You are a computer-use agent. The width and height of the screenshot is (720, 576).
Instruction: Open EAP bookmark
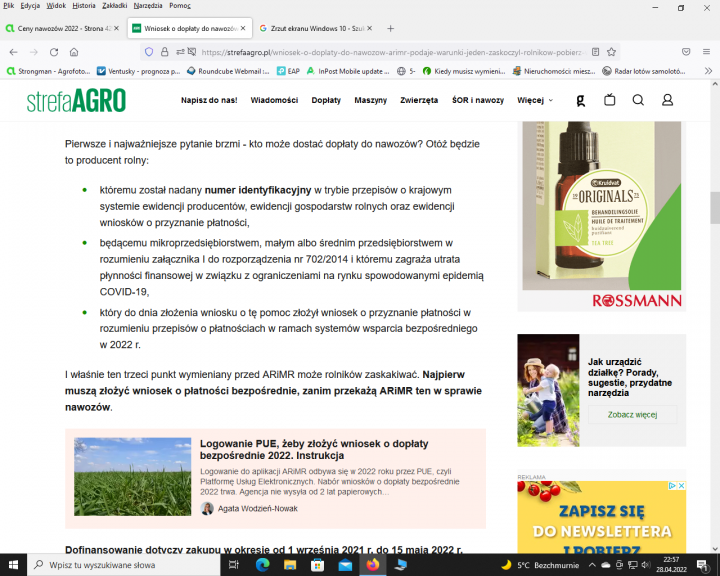(x=288, y=71)
